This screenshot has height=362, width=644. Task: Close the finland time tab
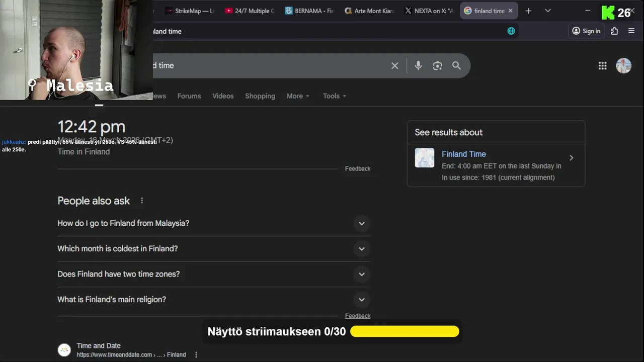[x=511, y=11]
